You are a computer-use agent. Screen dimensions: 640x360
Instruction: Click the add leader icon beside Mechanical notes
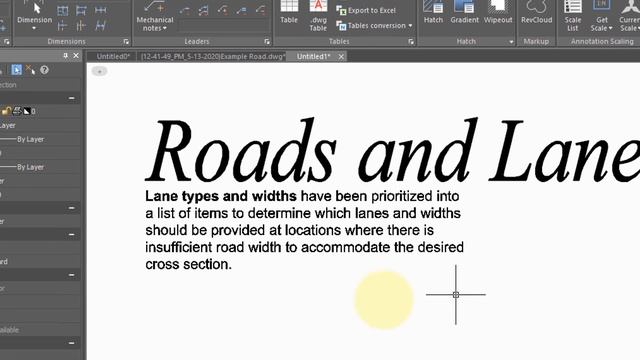[x=185, y=11]
